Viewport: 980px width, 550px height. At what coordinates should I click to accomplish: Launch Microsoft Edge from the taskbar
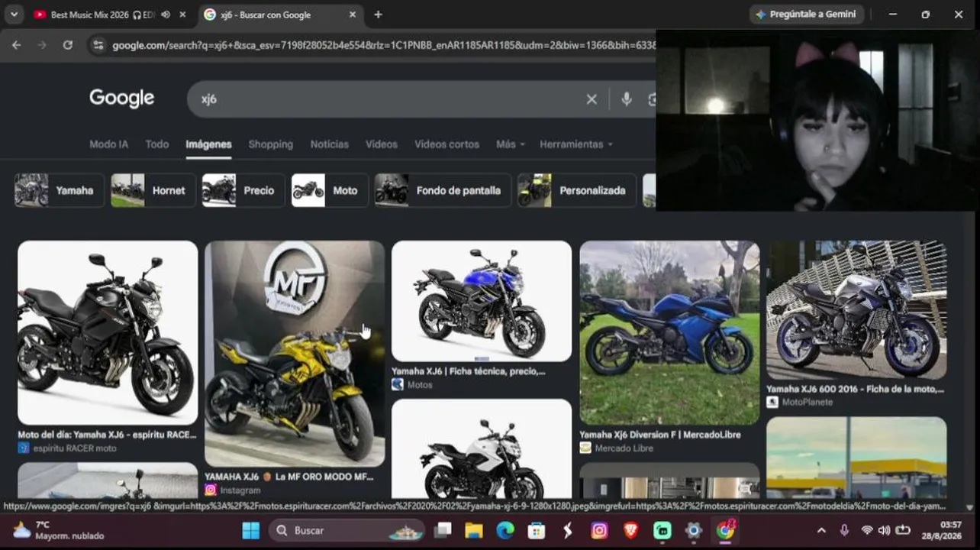(505, 530)
